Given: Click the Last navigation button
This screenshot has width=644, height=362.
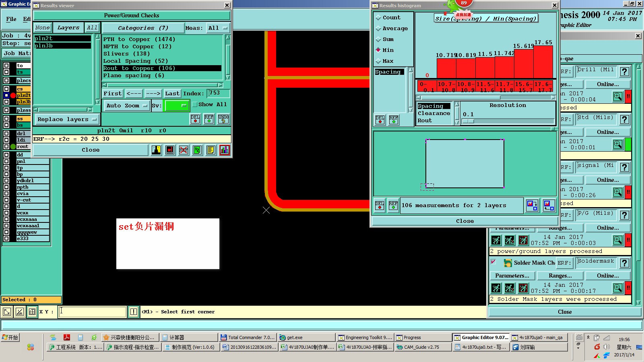Looking at the screenshot, I should point(172,94).
